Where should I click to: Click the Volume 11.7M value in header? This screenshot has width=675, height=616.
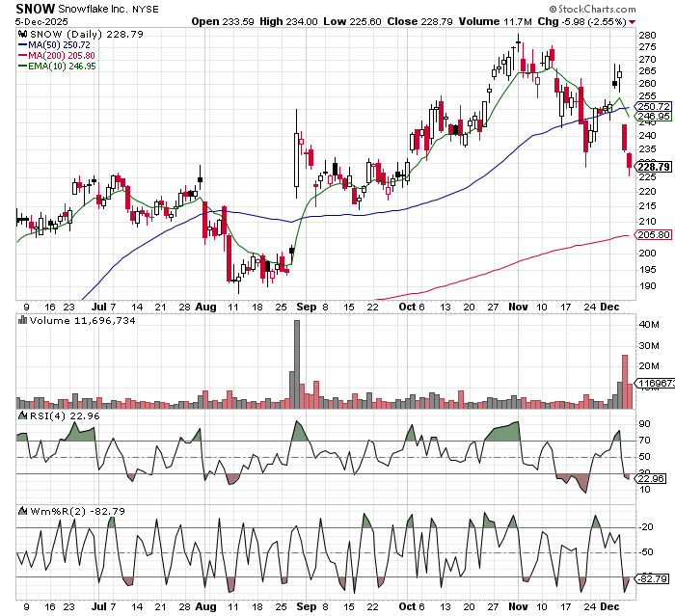(495, 21)
